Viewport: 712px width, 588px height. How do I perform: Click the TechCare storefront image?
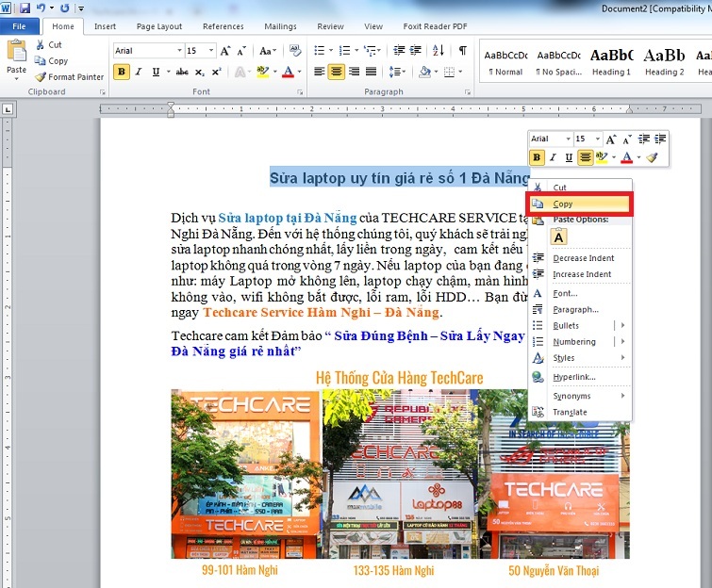(400, 474)
